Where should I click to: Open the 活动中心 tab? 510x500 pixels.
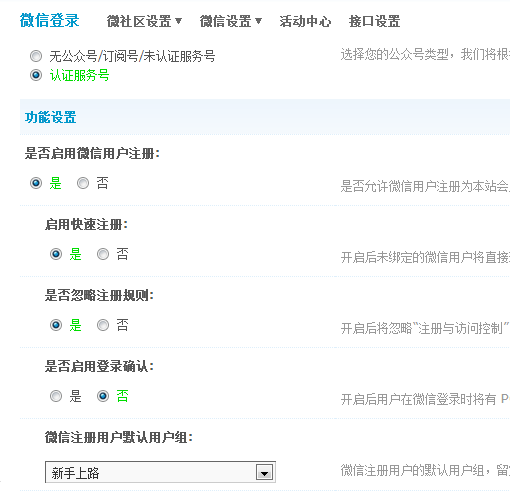point(305,21)
